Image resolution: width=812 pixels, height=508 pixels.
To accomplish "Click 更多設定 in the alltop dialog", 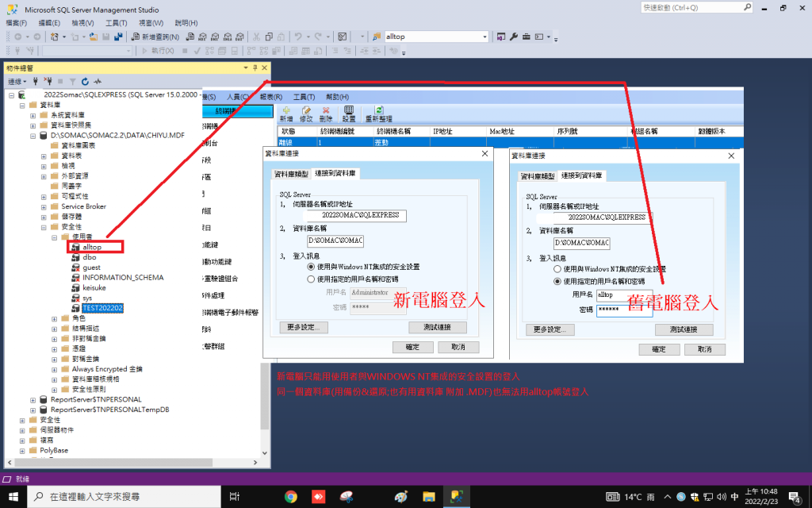I will tap(550, 329).
